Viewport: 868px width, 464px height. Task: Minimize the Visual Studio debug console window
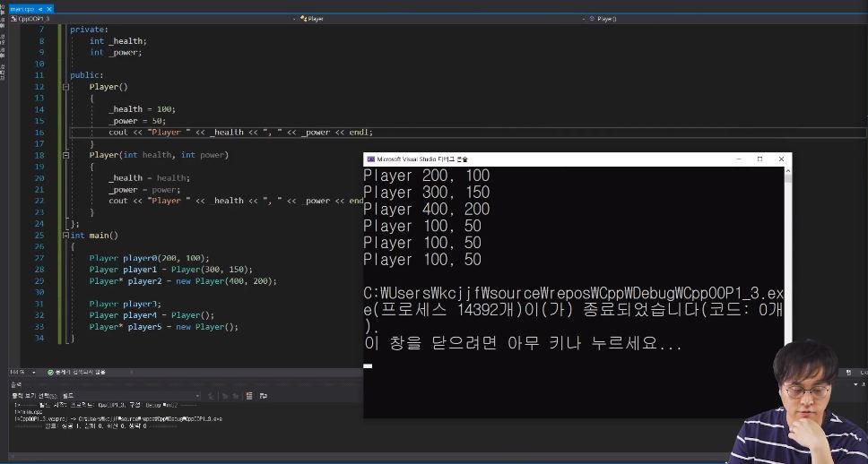739,159
